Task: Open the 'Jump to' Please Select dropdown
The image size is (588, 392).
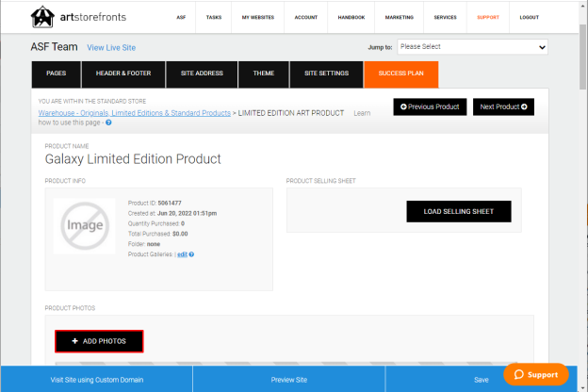Action: pyautogui.click(x=472, y=47)
